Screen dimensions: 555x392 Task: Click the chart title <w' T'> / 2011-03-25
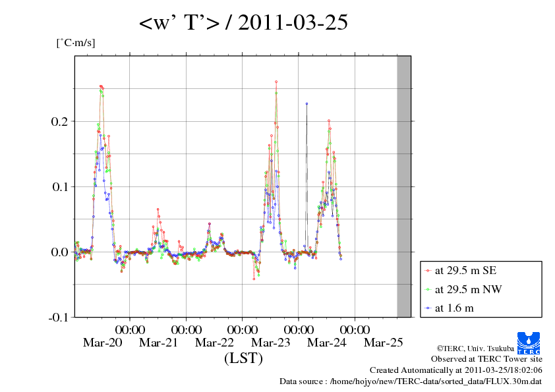click(243, 22)
